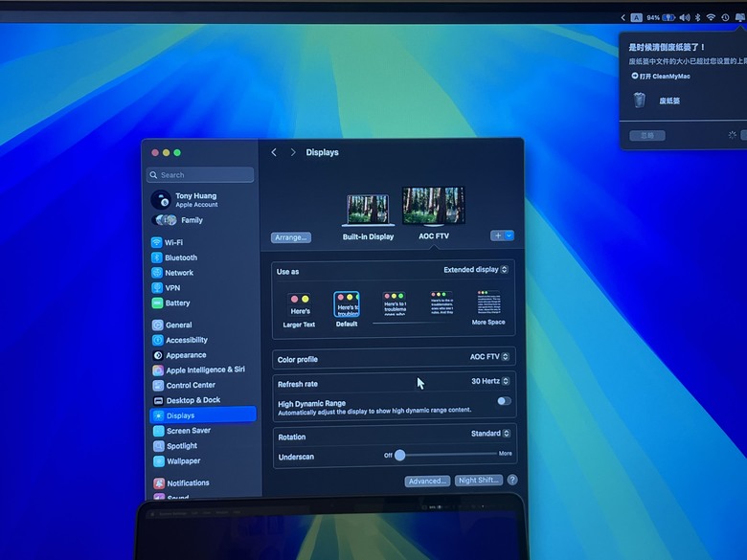
Task: Select the More Space resolution option
Action: coord(488,307)
